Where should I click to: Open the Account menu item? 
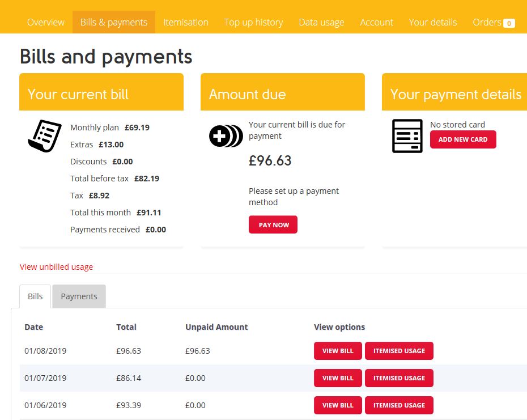[376, 22]
